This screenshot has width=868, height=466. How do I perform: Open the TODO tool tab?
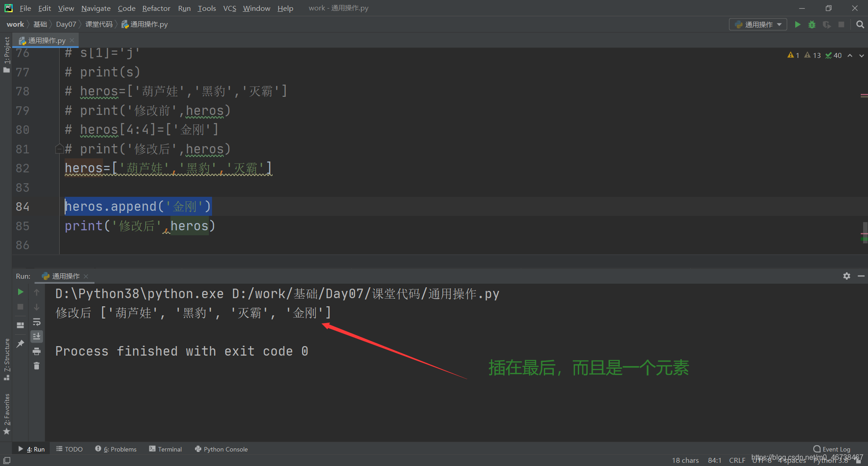pyautogui.click(x=69, y=449)
